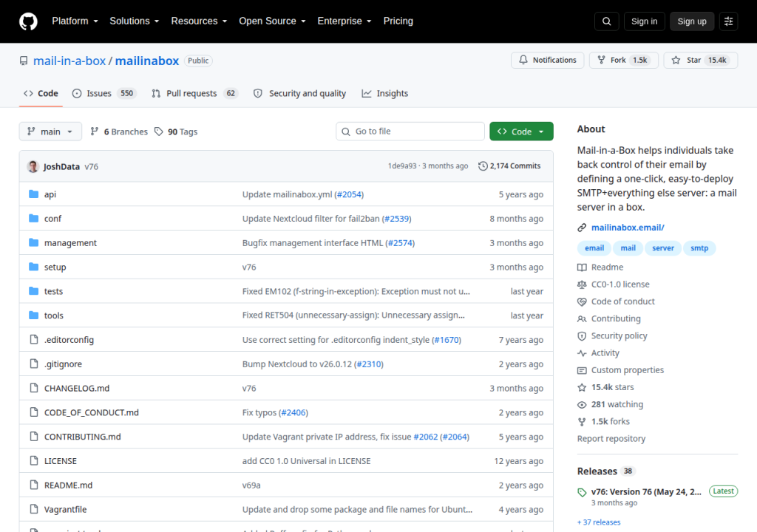The width and height of the screenshot is (757, 532).
Task: Open the search magnifier icon
Action: coord(607,21)
